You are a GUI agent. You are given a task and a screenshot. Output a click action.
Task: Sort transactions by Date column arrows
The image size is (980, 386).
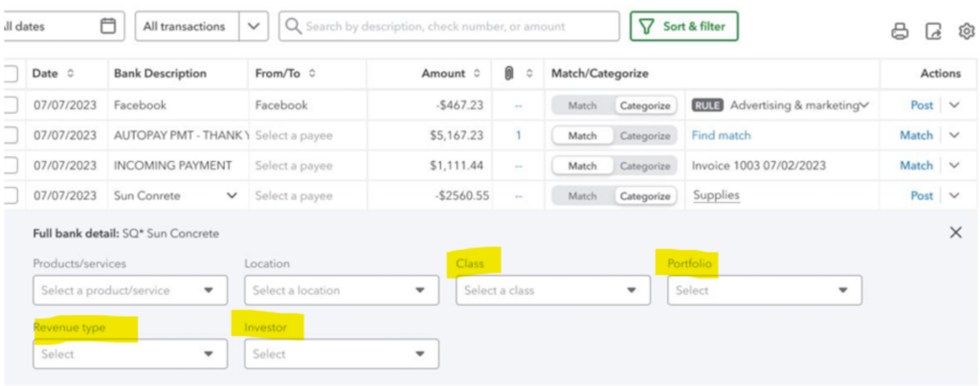[x=70, y=74]
